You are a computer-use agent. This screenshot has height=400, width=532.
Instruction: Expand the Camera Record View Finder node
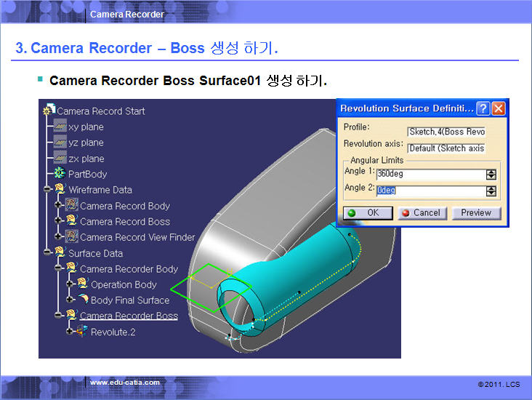pyautogui.click(x=59, y=237)
